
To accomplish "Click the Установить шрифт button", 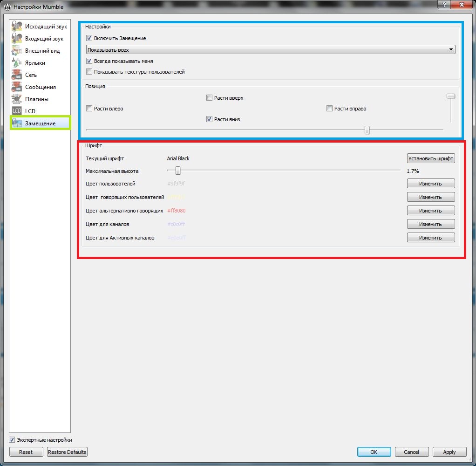I will click(x=431, y=158).
